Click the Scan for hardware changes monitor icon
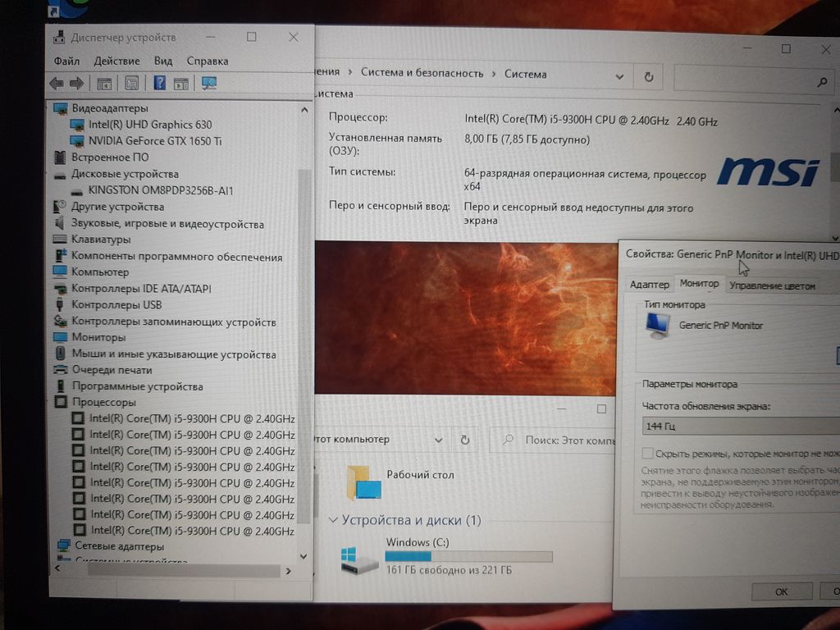 (208, 83)
